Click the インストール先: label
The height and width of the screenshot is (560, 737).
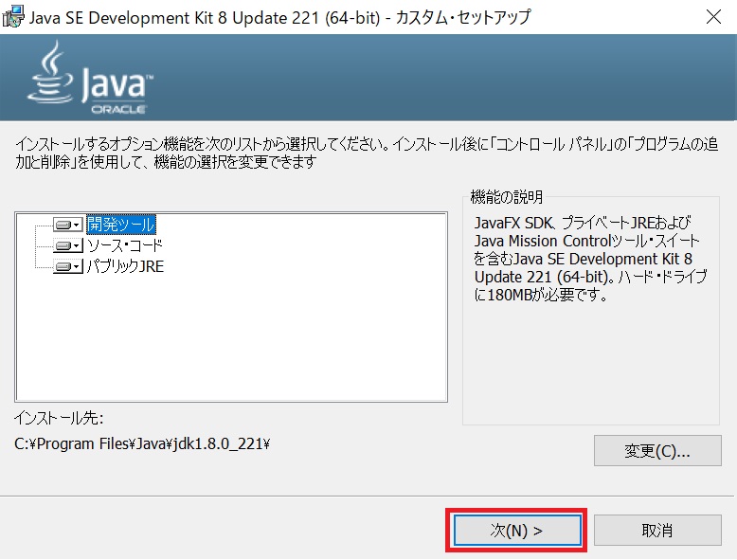pyautogui.click(x=59, y=418)
